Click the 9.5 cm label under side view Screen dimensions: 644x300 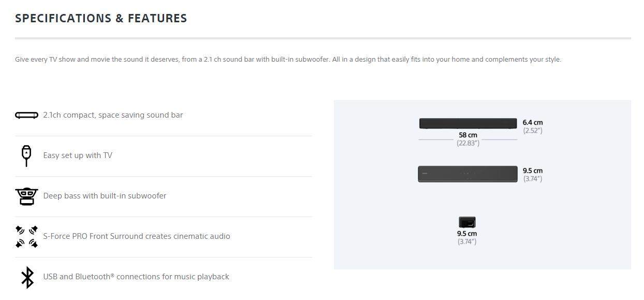(x=467, y=234)
